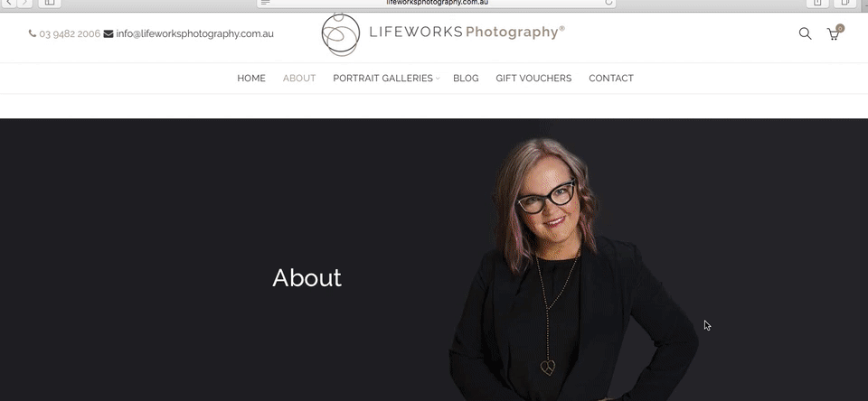This screenshot has height=401, width=868.
Task: Expand the Portrait Galleries dropdown arrow
Action: [438, 79]
